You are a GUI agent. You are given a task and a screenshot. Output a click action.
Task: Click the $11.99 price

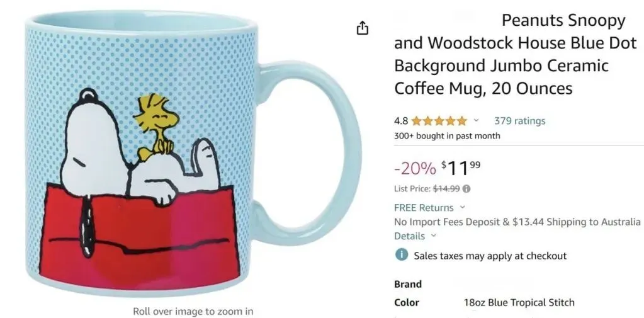(x=460, y=168)
